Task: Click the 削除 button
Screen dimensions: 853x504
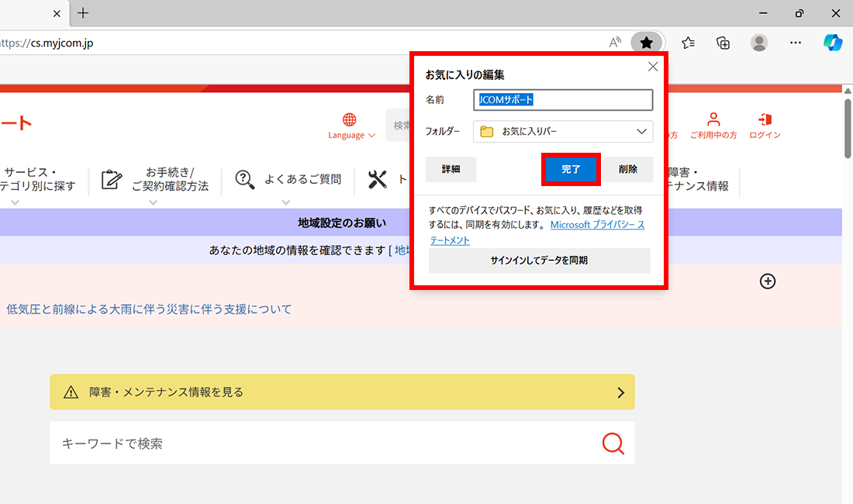Action: (628, 169)
